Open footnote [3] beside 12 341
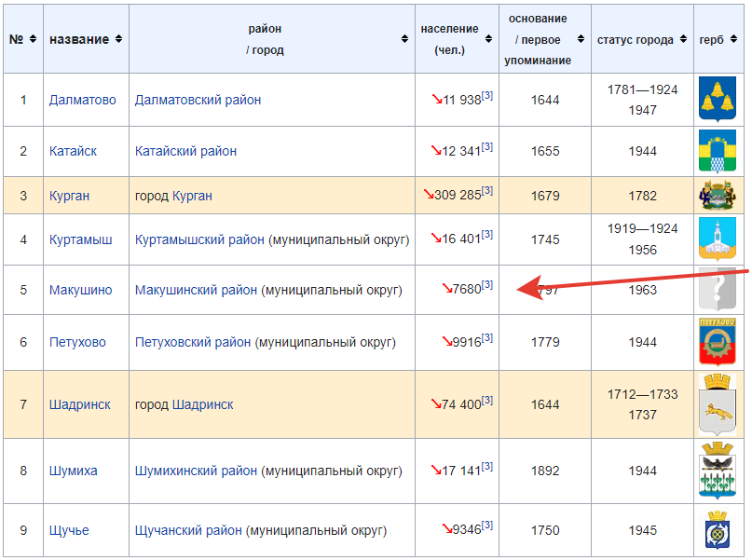The width and height of the screenshot is (752, 560). pos(487,146)
